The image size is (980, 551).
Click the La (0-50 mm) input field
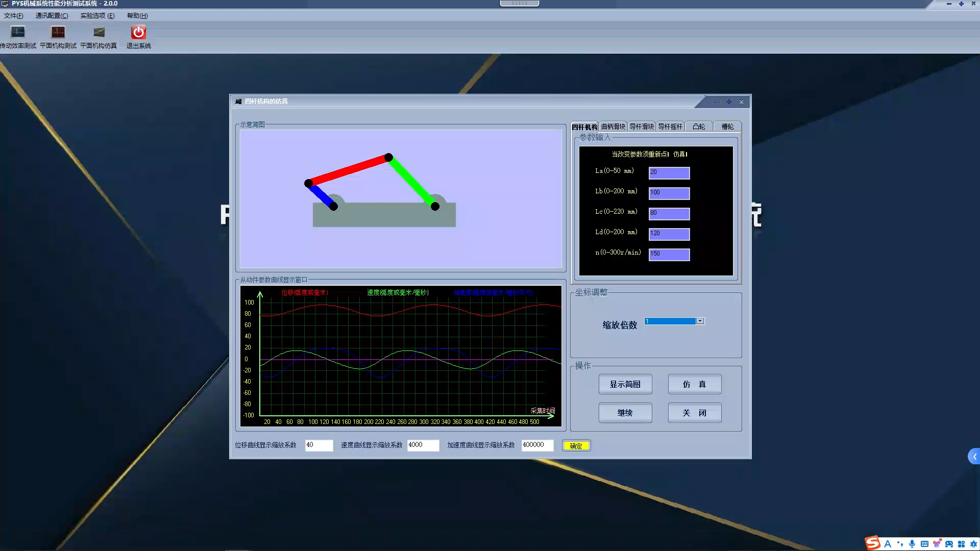tap(669, 173)
